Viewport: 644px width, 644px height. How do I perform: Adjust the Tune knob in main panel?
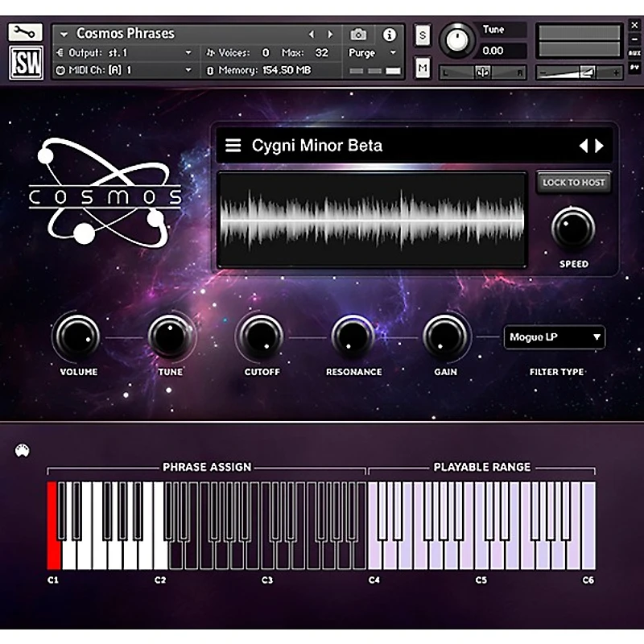tap(170, 336)
